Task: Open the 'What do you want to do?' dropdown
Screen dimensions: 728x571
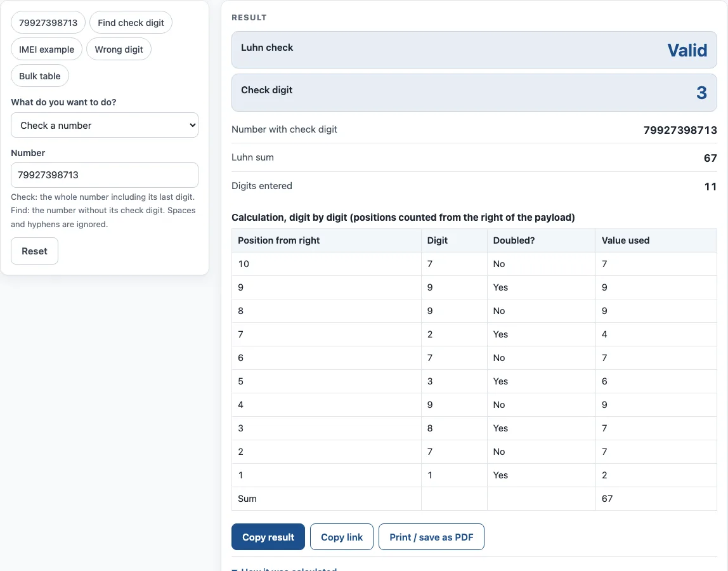Action: 105,125
